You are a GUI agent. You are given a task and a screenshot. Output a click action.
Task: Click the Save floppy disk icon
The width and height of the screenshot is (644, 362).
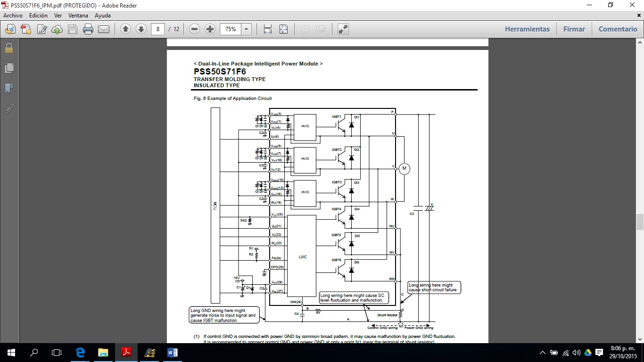pyautogui.click(x=73, y=29)
